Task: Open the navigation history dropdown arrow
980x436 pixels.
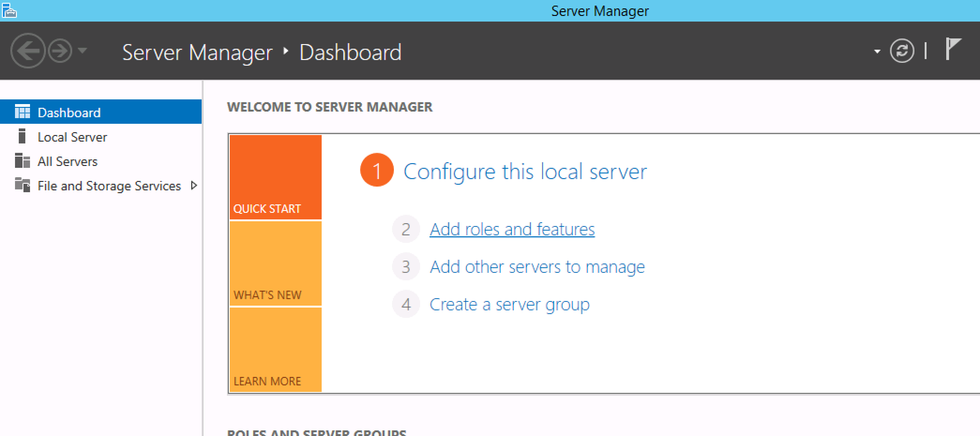Action: (x=83, y=50)
